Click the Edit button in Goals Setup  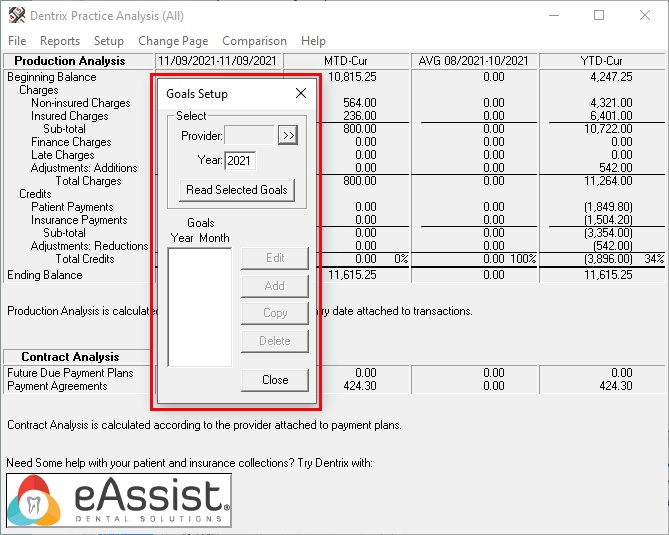275,258
